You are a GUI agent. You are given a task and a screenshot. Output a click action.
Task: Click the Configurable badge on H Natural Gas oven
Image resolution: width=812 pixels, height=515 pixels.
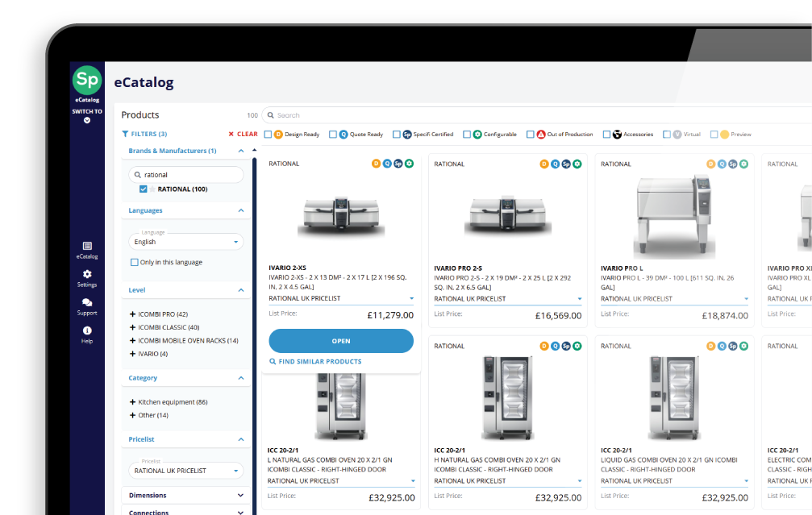(x=577, y=346)
